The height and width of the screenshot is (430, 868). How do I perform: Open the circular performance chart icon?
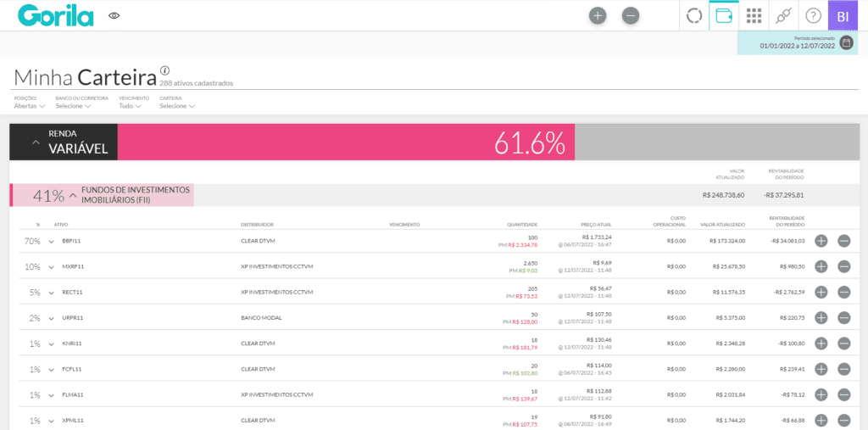tap(693, 16)
